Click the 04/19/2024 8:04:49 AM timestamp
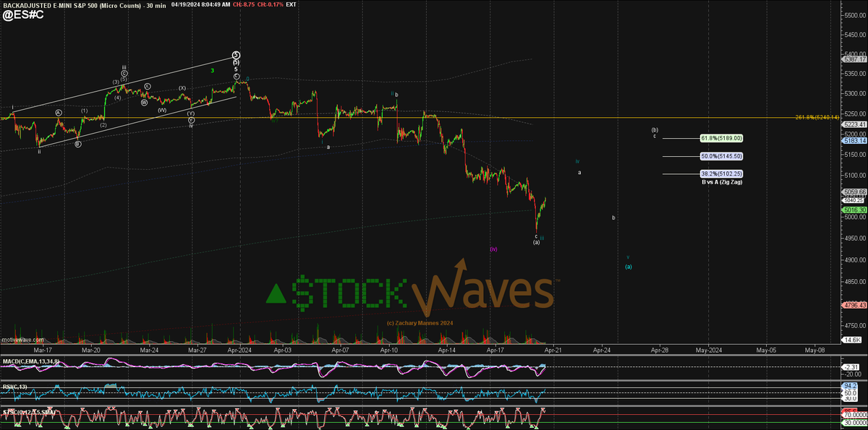This screenshot has height=430, width=868. coord(201,4)
